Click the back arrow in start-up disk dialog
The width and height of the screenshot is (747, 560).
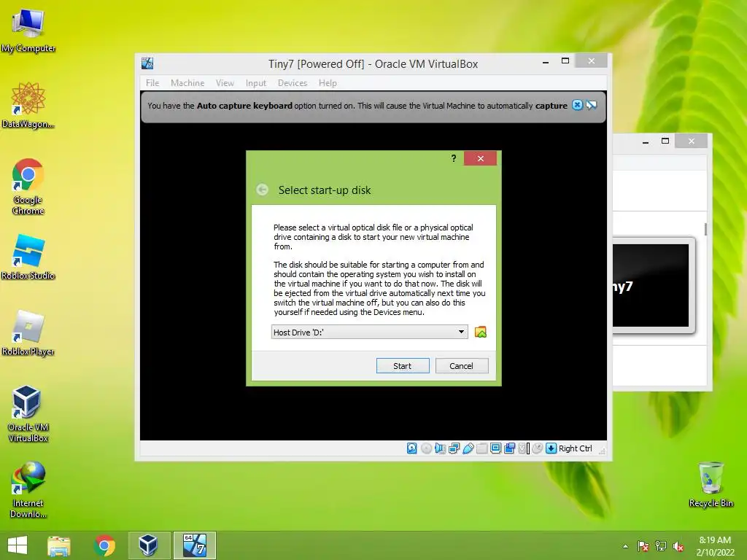262,190
